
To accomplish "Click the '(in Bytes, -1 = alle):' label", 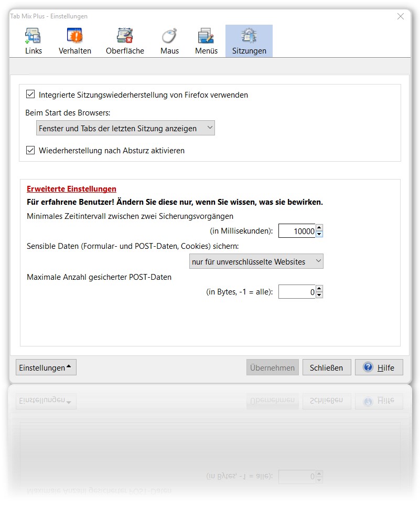I will pos(239,292).
